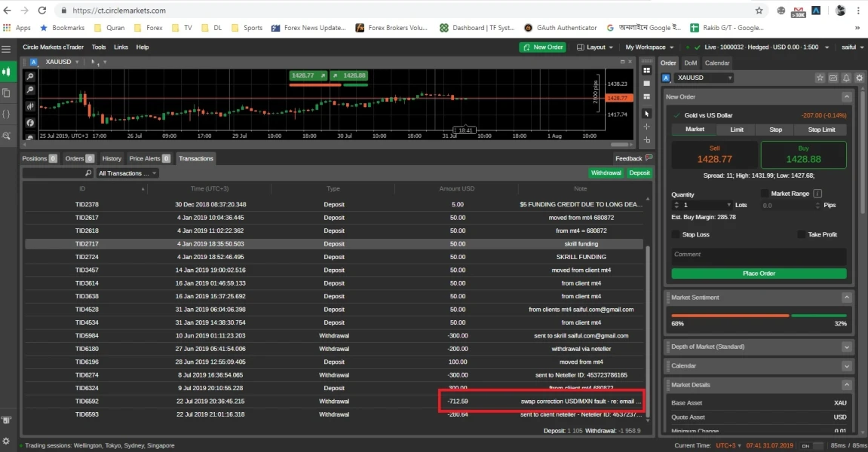The height and width of the screenshot is (452, 868).
Task: Enable the Take Profit checkbox
Action: tap(802, 234)
